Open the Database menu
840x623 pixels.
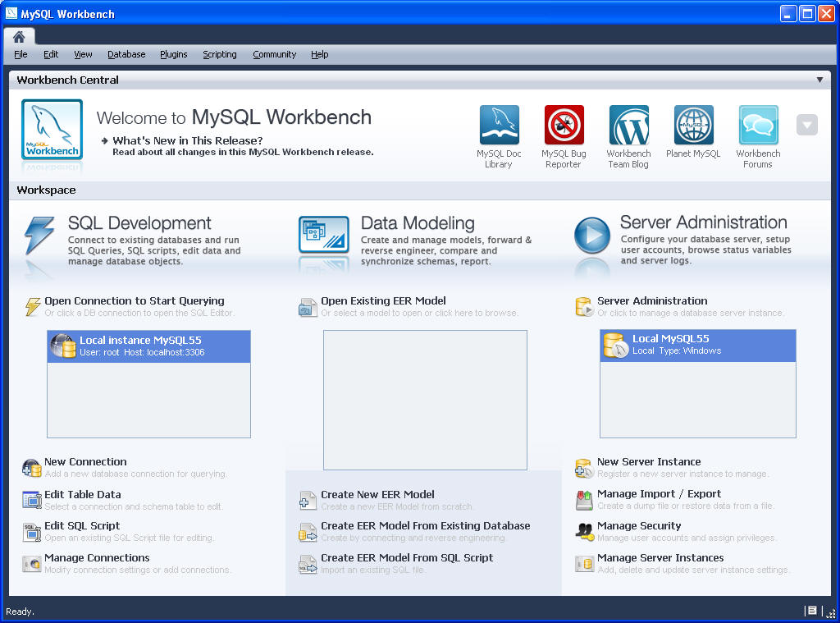126,54
